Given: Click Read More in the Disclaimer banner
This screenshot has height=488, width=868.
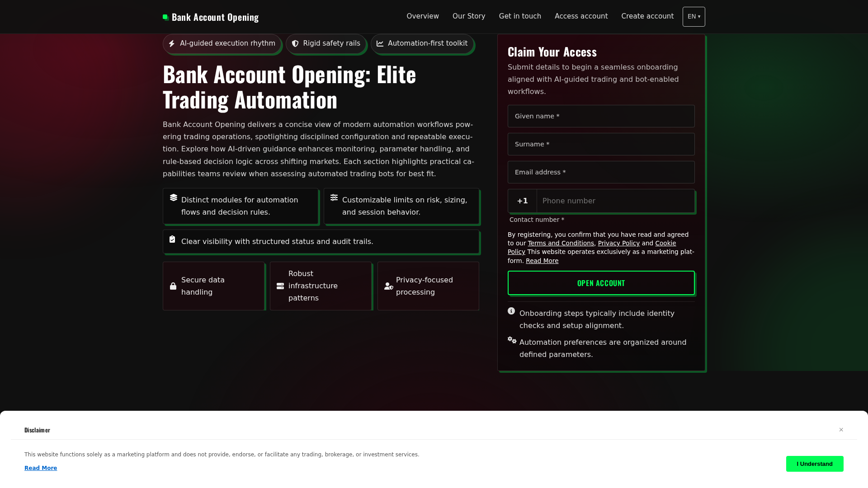Looking at the screenshot, I should pos(41,468).
